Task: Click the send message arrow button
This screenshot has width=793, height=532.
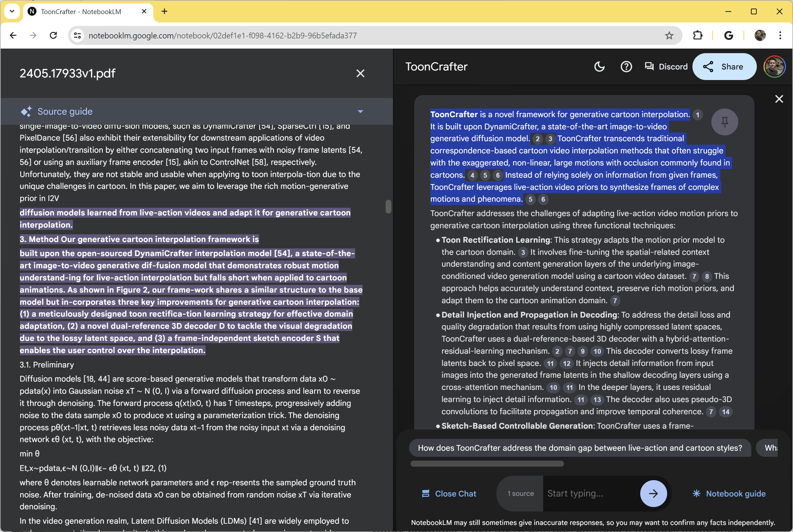Action: tap(653, 493)
